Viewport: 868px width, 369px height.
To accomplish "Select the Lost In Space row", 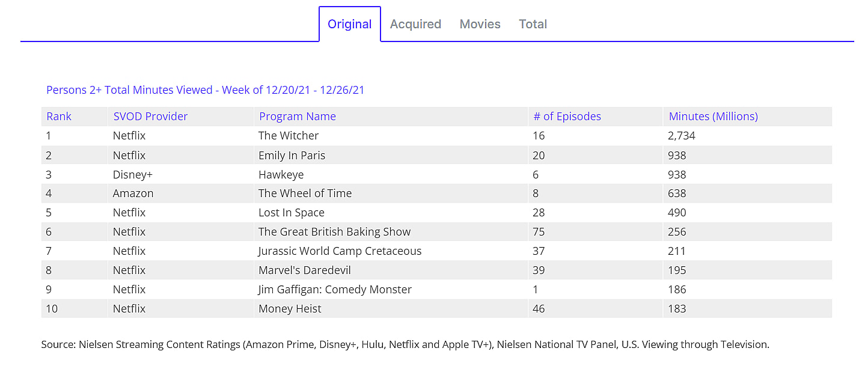I will coord(291,213).
